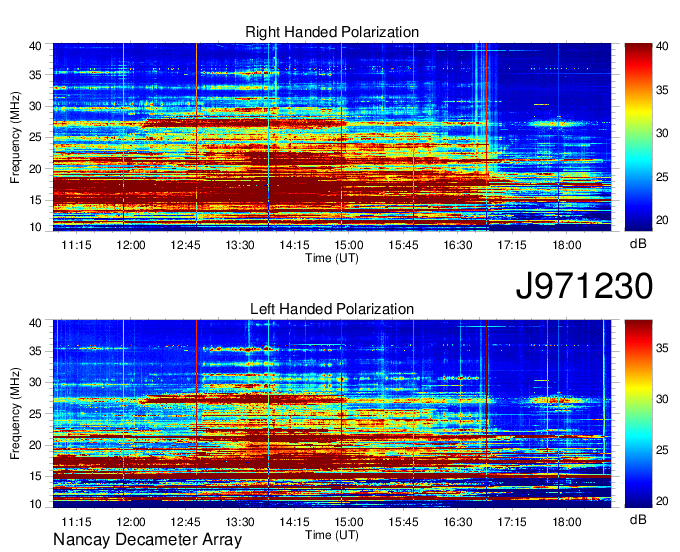
Task: Click 10 MHz tick on Right Handed frequency axis
Action: tap(35, 227)
